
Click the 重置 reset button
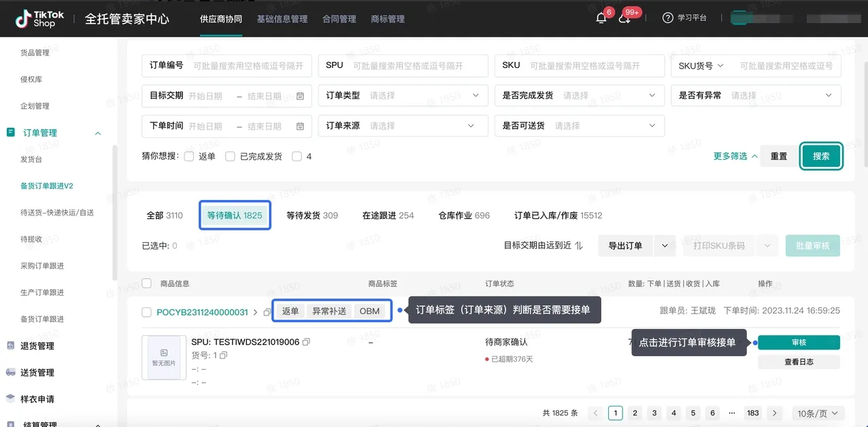coord(779,156)
